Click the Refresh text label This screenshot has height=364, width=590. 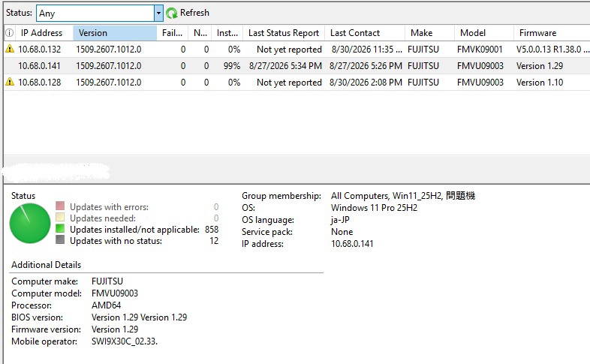[x=194, y=13]
